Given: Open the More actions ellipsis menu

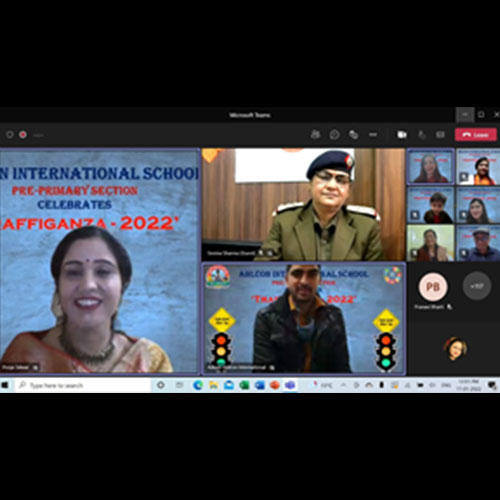Looking at the screenshot, I should click(373, 135).
